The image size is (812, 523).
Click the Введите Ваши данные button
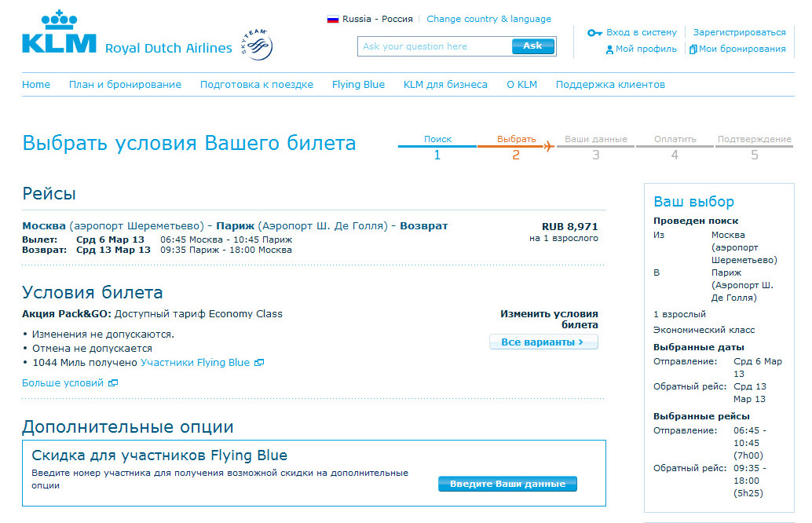point(507,485)
